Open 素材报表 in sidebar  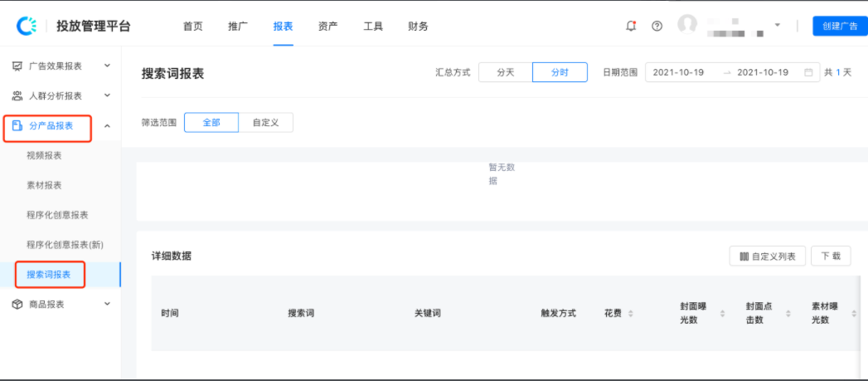[44, 185]
